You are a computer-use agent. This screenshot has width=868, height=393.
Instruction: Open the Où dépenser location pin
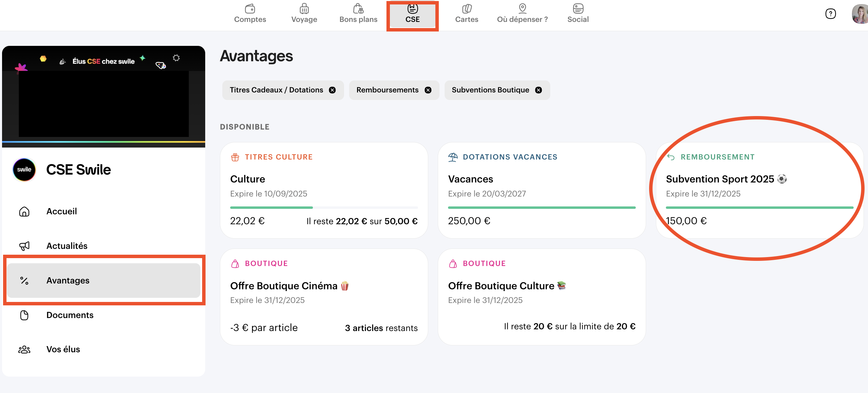(x=522, y=9)
